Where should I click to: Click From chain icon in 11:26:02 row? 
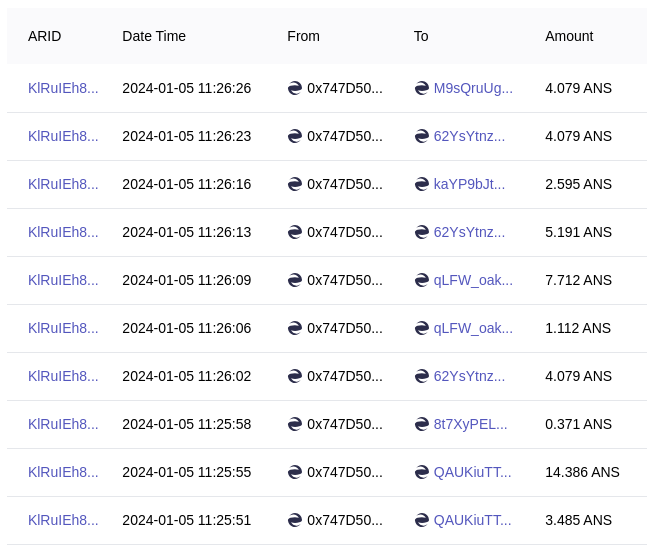coord(295,376)
